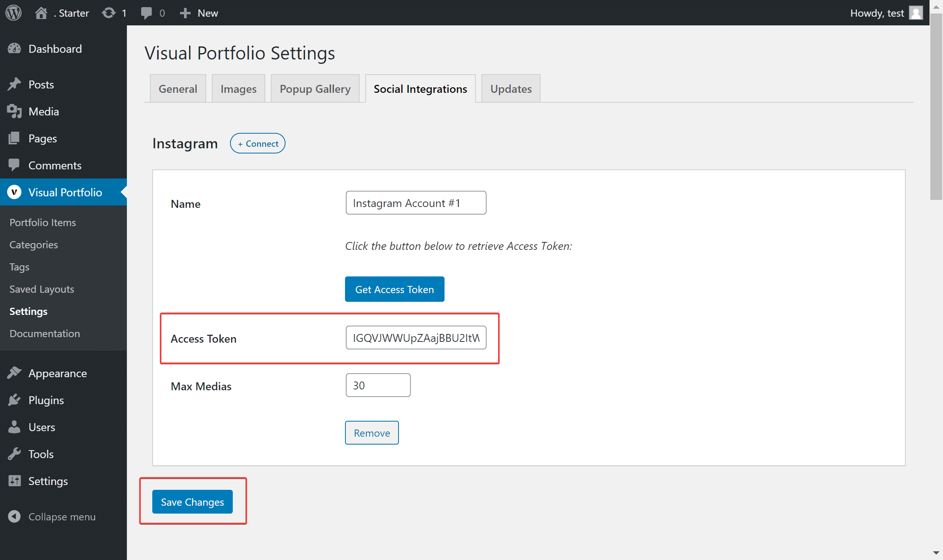Open Visual Portfolio menu item
943x560 pixels.
coord(63,192)
